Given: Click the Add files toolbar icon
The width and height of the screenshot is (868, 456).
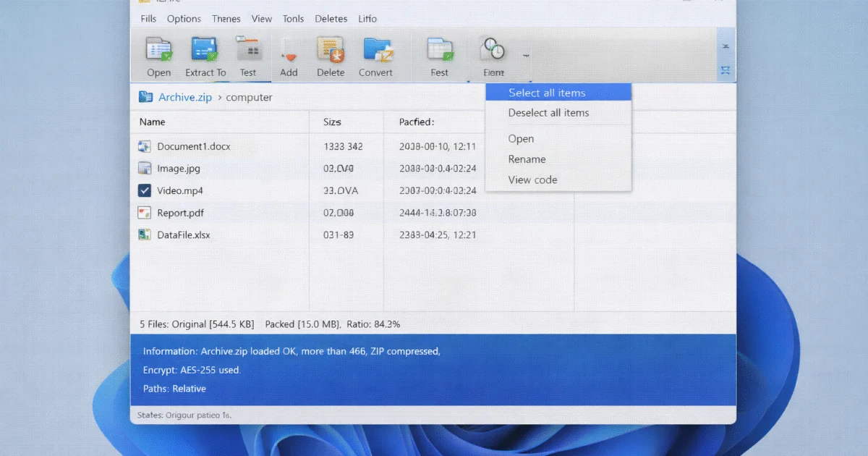Looking at the screenshot, I should (289, 51).
